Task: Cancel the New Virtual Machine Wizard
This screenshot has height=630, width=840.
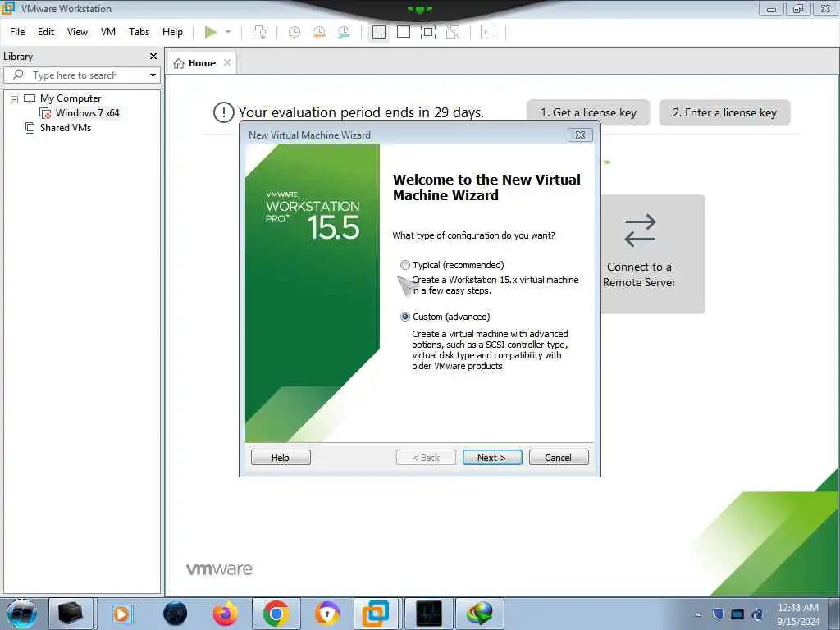Action: click(559, 458)
